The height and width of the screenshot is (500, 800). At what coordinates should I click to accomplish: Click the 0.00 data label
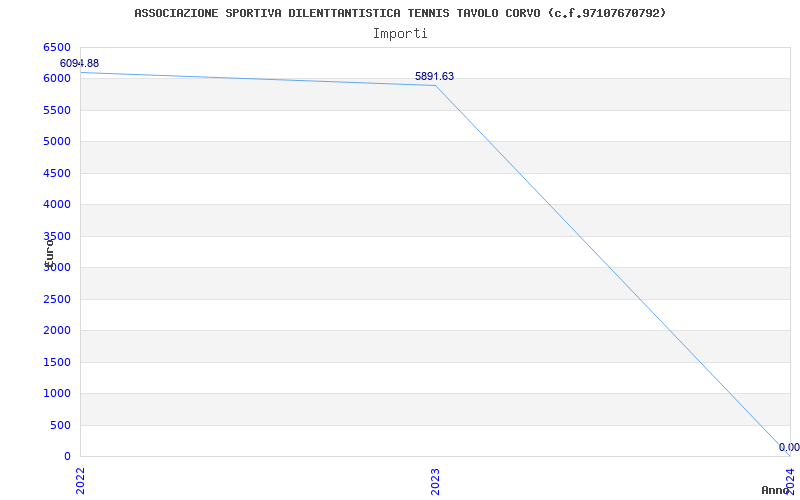tap(789, 447)
